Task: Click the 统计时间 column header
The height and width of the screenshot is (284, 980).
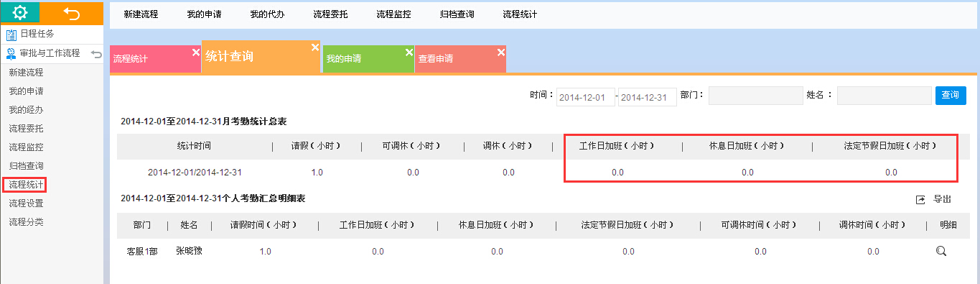Action: point(194,146)
